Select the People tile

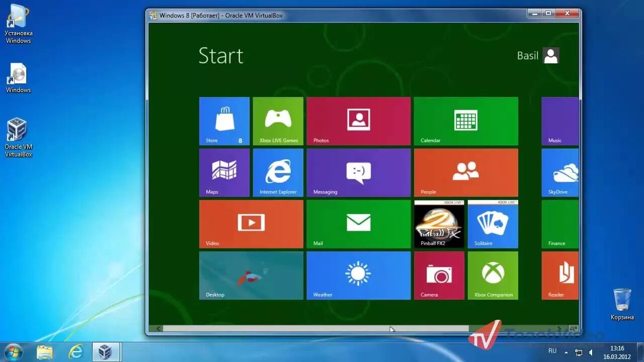[x=466, y=172]
